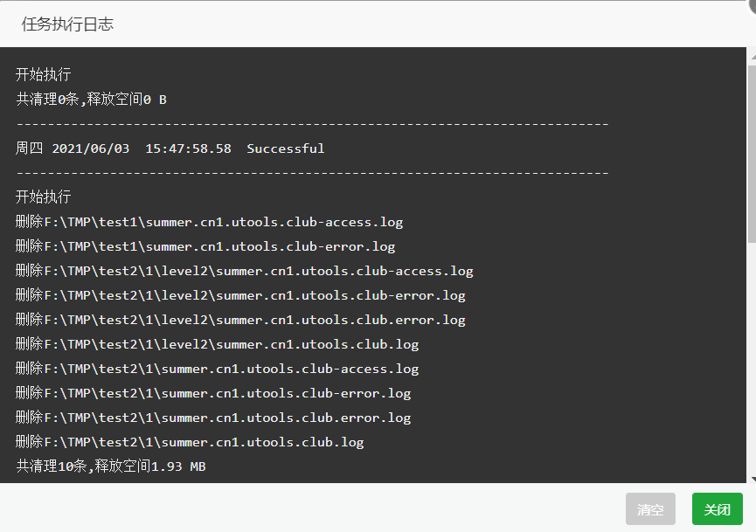Click the level2 utools.club.log deletion line
This screenshot has height=532, width=756.
click(x=217, y=344)
